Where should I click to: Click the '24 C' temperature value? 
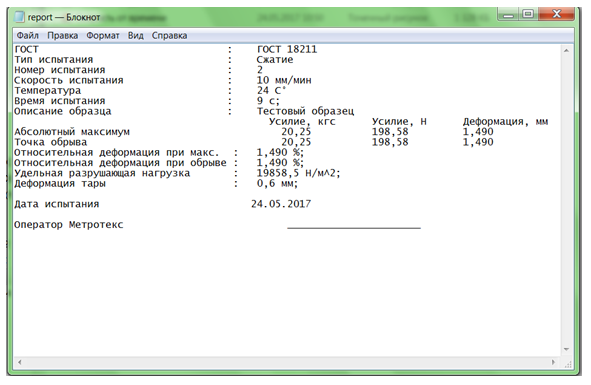click(271, 90)
